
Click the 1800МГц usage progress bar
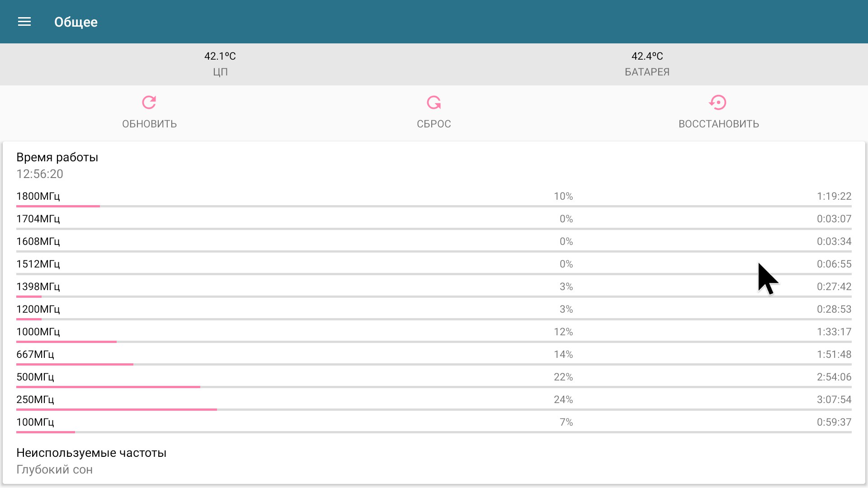pyautogui.click(x=433, y=206)
